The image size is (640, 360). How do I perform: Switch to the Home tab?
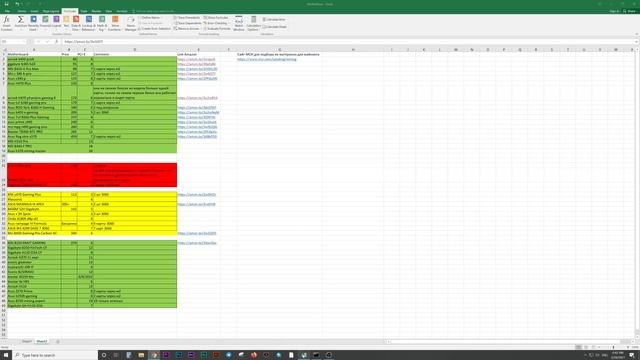point(22,11)
